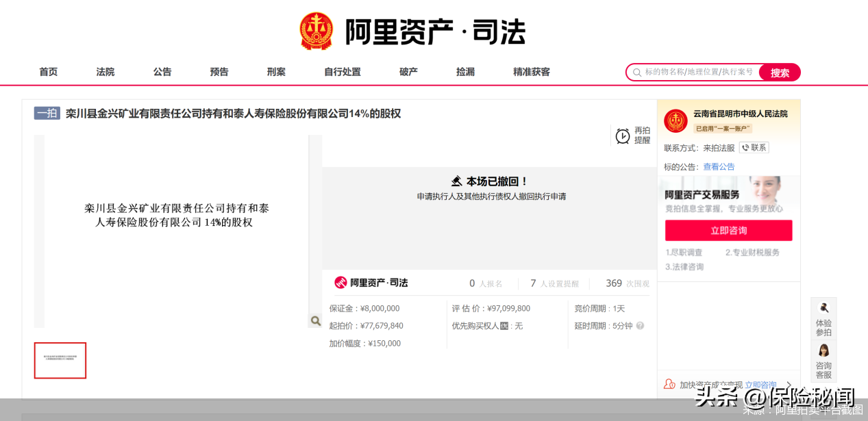The height and width of the screenshot is (421, 868).
Task: Click the phone icon on the 联系 button
Action: [x=746, y=147]
